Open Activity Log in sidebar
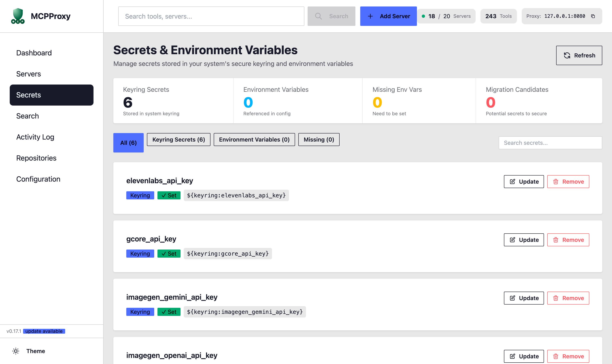Viewport: 612px width, 364px height. (35, 137)
